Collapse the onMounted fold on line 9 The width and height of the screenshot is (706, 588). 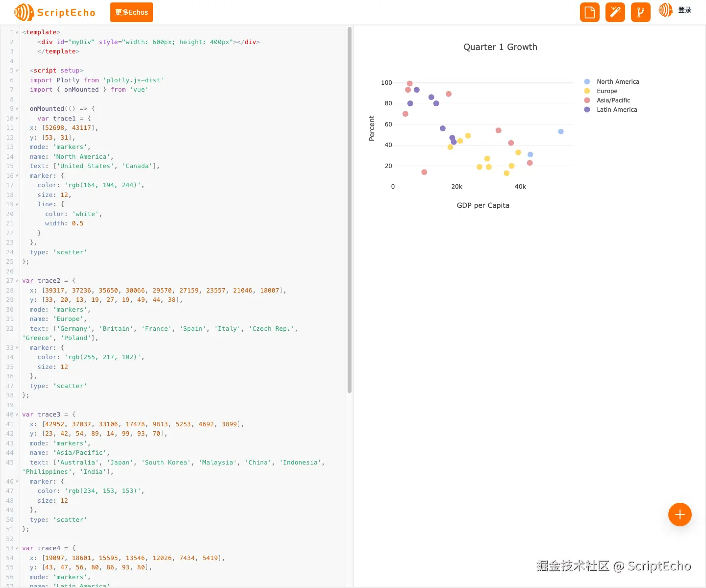[17, 109]
